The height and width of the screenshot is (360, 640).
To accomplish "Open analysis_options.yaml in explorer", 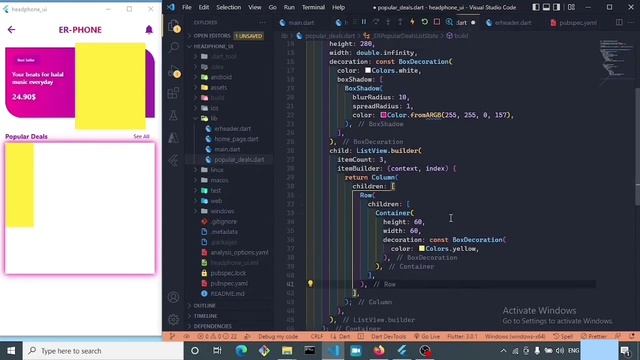I will click(239, 252).
